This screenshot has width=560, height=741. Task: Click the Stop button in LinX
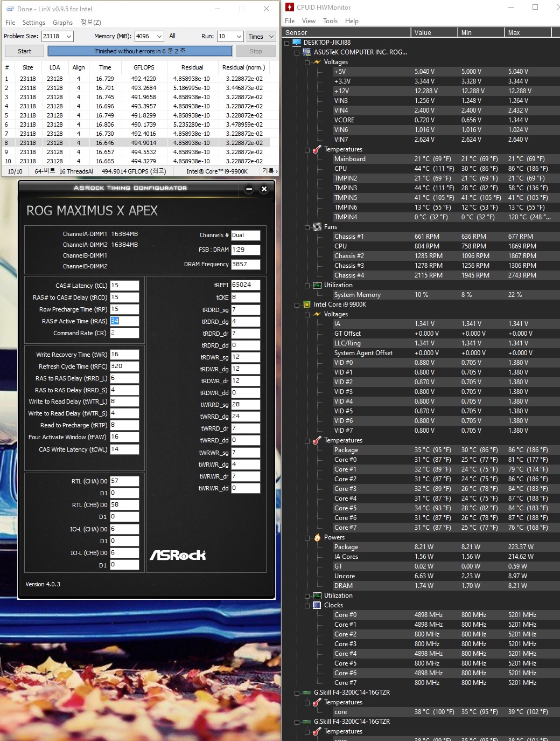coord(256,51)
